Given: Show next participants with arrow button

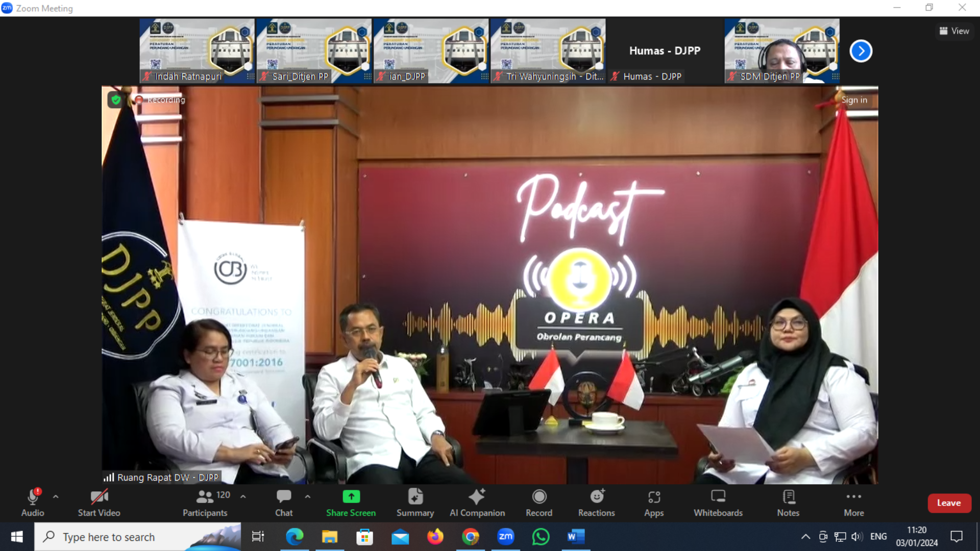Looking at the screenshot, I should coord(861,51).
